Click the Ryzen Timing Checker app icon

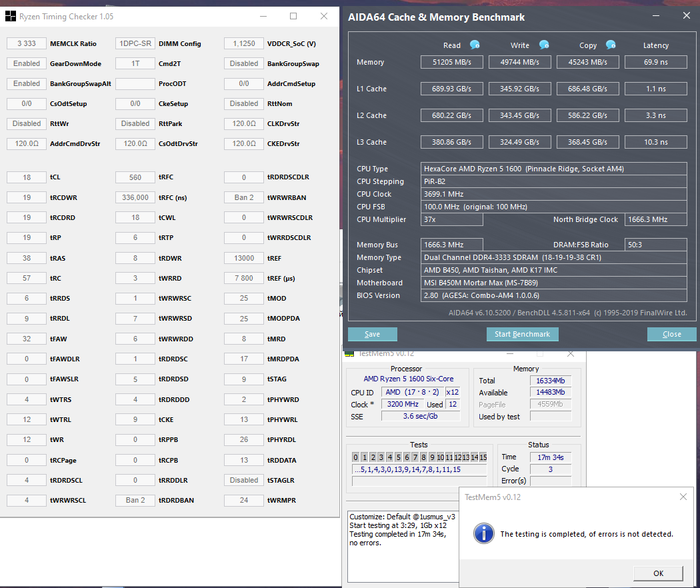(x=10, y=17)
